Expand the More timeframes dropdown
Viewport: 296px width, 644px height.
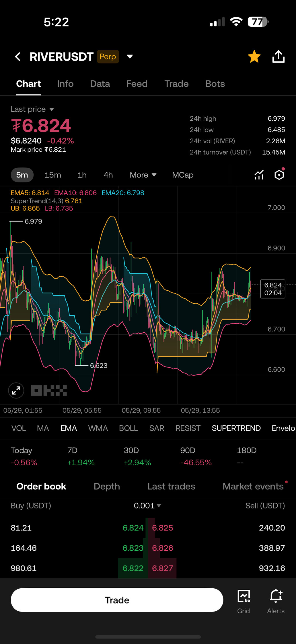pyautogui.click(x=143, y=175)
